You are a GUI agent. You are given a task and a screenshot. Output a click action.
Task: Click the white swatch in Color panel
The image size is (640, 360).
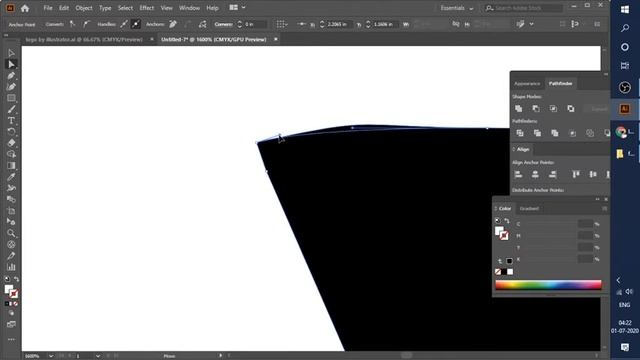(x=510, y=272)
